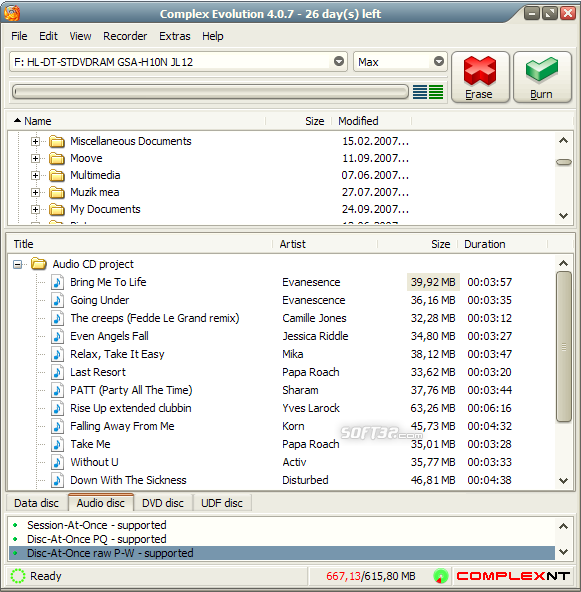Select the Disc-At-Once raw P-W line
Viewport: 581px width, 592px height.
282,553
